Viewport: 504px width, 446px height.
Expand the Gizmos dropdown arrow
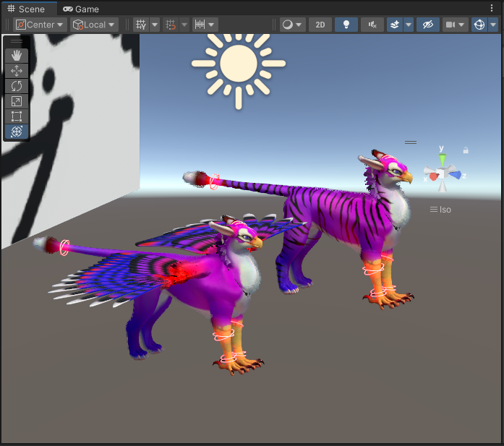coord(494,25)
